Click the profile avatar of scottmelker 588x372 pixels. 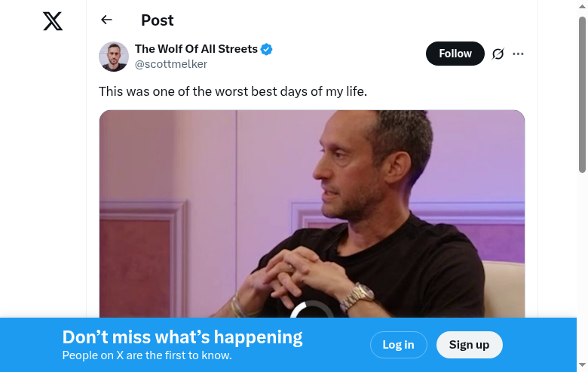(114, 57)
